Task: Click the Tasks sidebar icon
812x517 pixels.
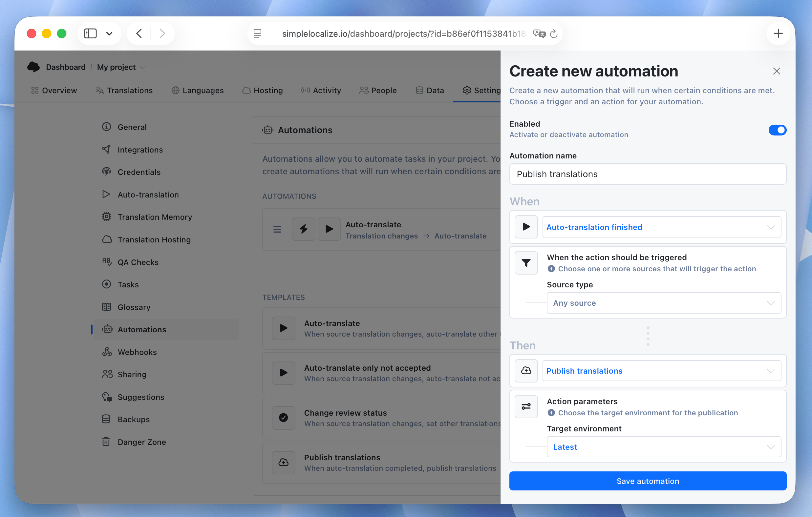Action: 107,284
